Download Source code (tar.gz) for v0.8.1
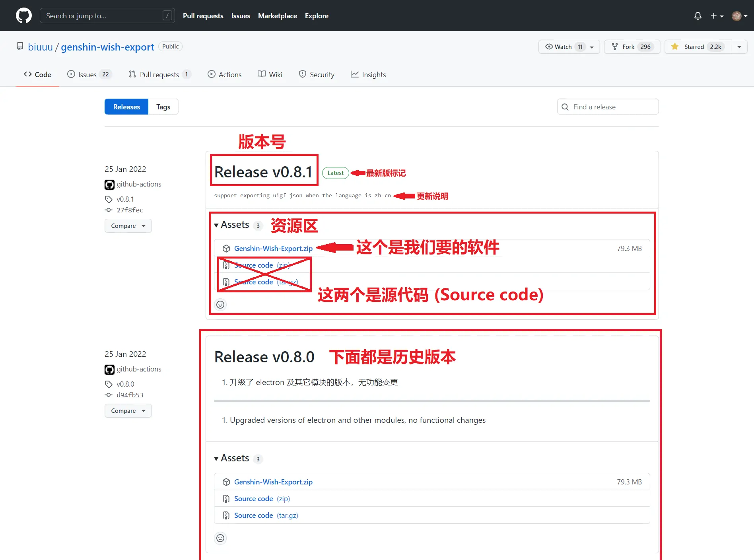This screenshot has height=560, width=754. (266, 282)
